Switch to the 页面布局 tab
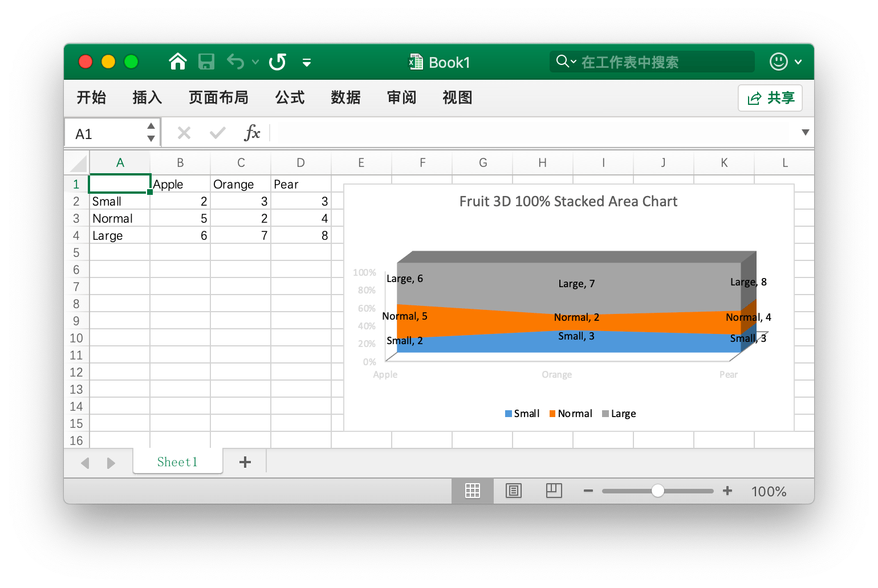This screenshot has width=878, height=588. tap(218, 97)
